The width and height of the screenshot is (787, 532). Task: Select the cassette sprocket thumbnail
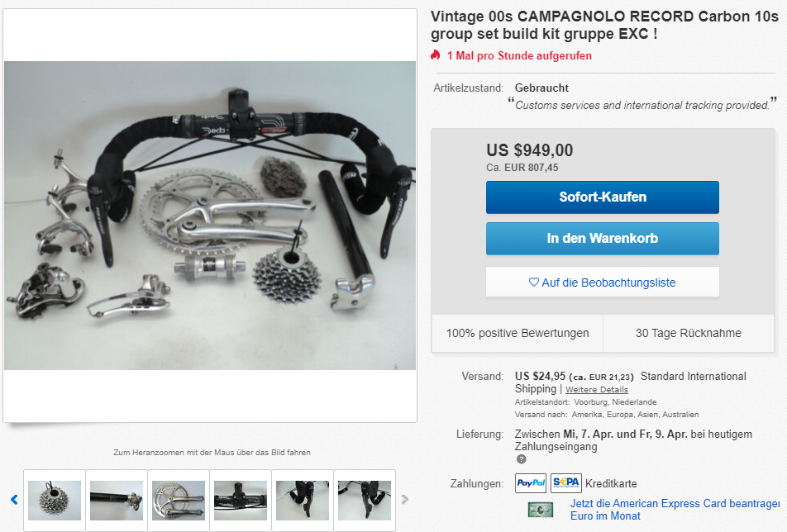55,501
